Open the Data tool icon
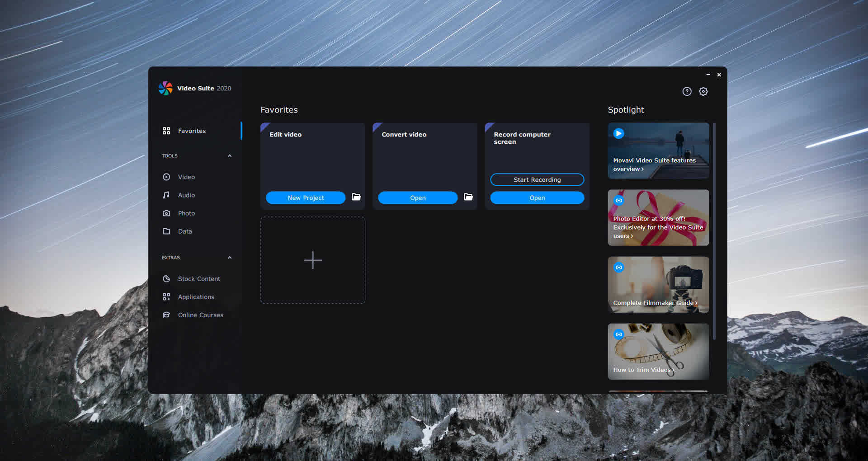Viewport: 868px width, 461px height. pyautogui.click(x=167, y=231)
